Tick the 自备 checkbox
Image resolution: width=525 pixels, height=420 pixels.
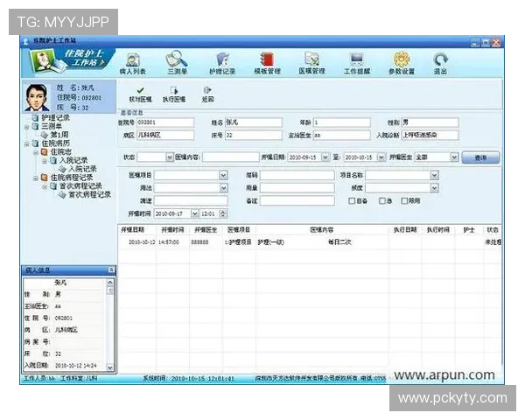coord(352,200)
